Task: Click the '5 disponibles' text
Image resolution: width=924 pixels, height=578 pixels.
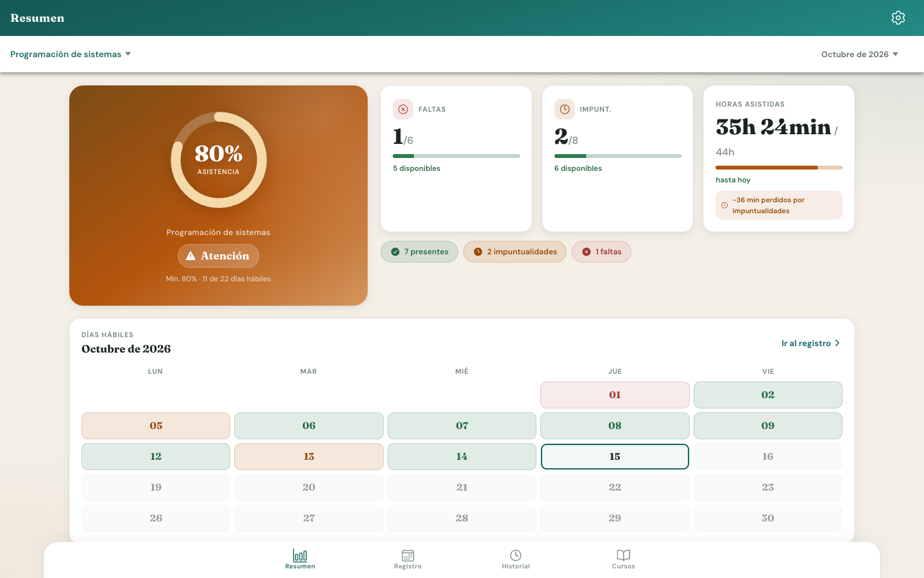Action: coord(416,168)
